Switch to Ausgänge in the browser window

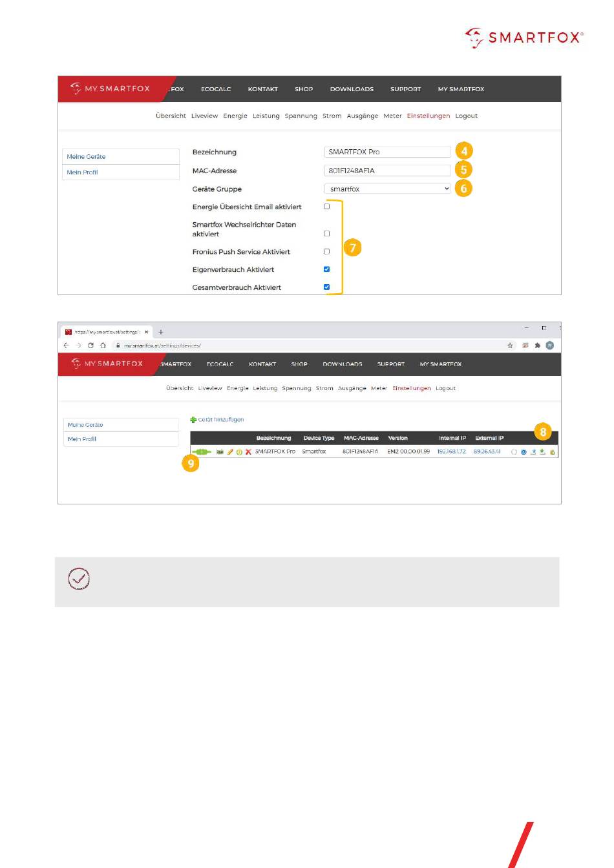pos(352,389)
